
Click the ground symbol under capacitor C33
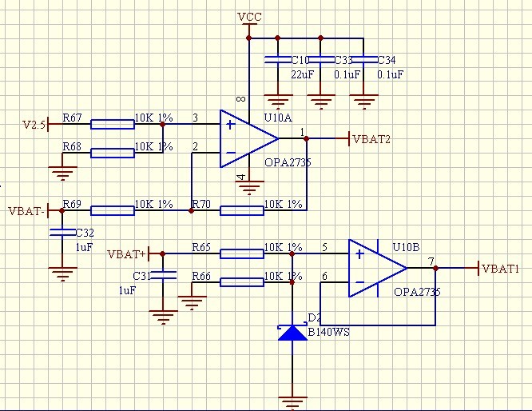(321, 102)
